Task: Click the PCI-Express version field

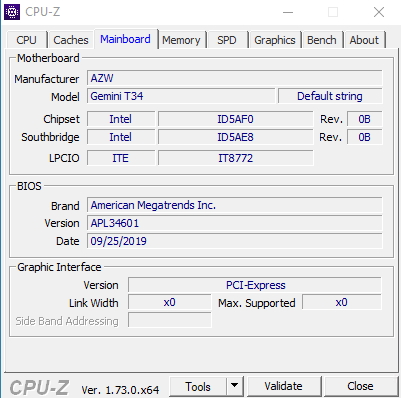Action: pos(255,285)
